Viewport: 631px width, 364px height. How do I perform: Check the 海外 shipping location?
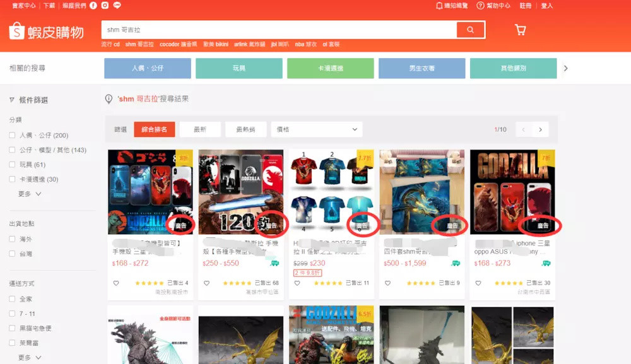(x=12, y=239)
